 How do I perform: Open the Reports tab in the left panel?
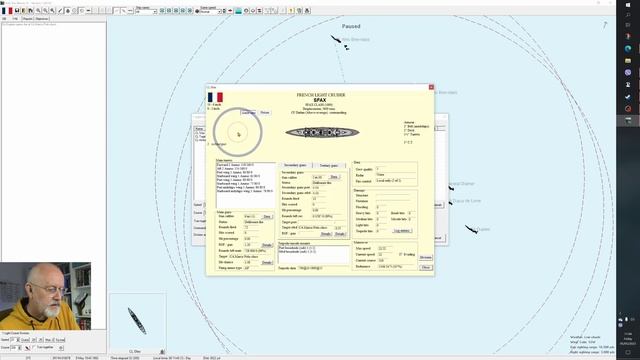click(x=27, y=18)
